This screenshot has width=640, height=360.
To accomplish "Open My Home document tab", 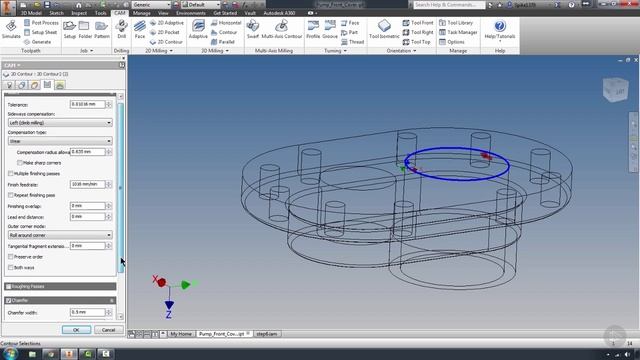I will pyautogui.click(x=181, y=334).
